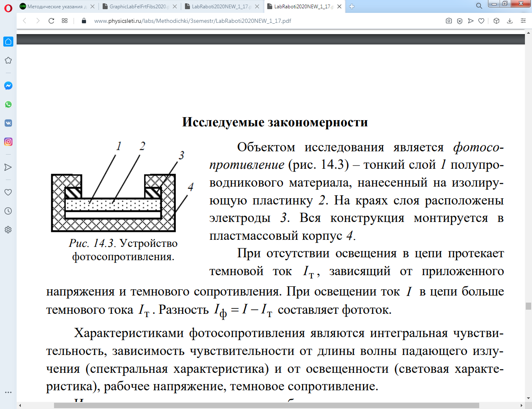Open the Send to My Flow icon
Image resolution: width=532 pixels, height=409 pixels.
coord(470,21)
